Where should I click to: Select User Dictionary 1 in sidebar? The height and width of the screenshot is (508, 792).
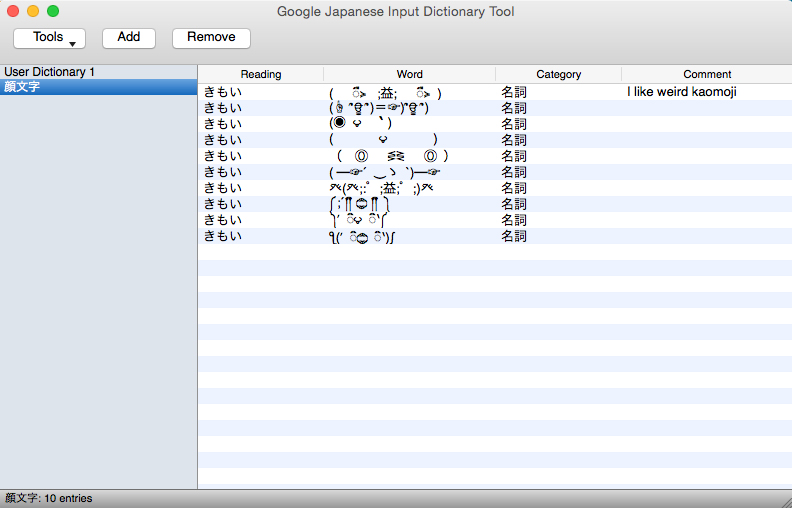50,72
